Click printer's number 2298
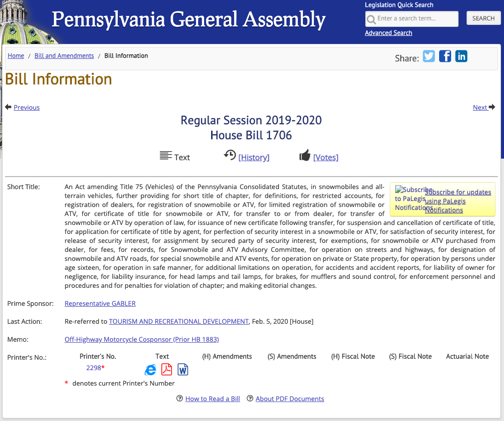This screenshot has width=504, height=421. pos(93,368)
